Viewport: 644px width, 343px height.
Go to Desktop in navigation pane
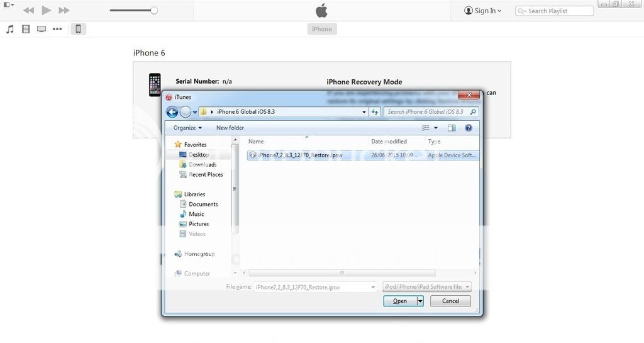coord(194,155)
